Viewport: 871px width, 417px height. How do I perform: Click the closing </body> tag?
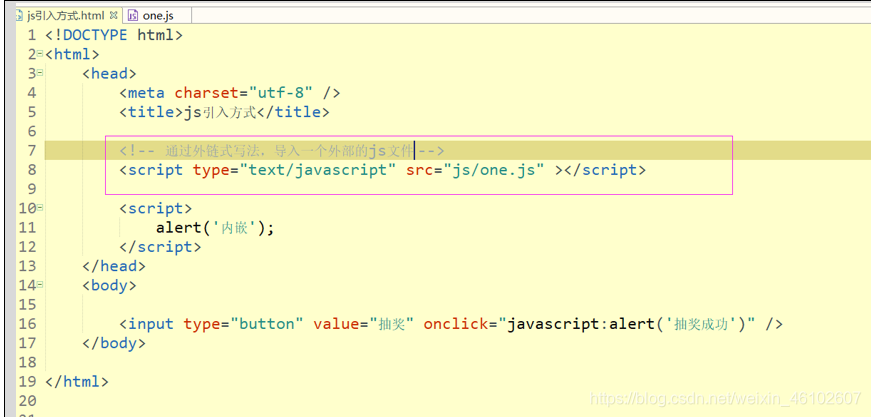point(114,343)
